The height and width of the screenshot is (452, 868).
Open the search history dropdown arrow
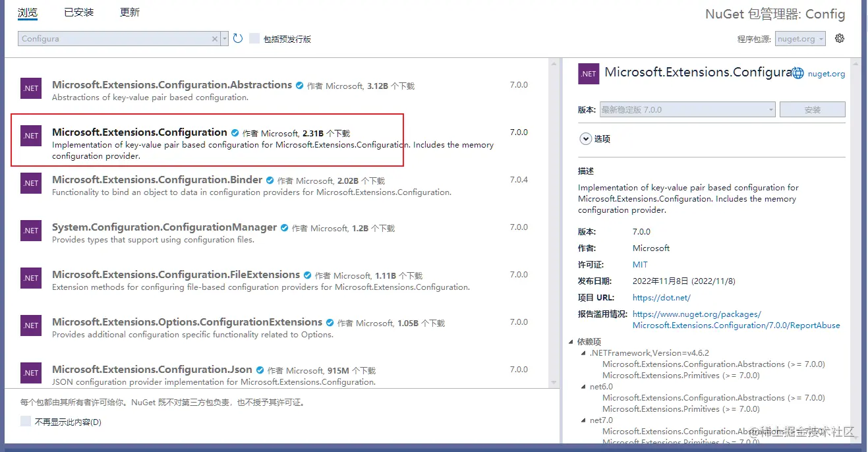(x=225, y=39)
